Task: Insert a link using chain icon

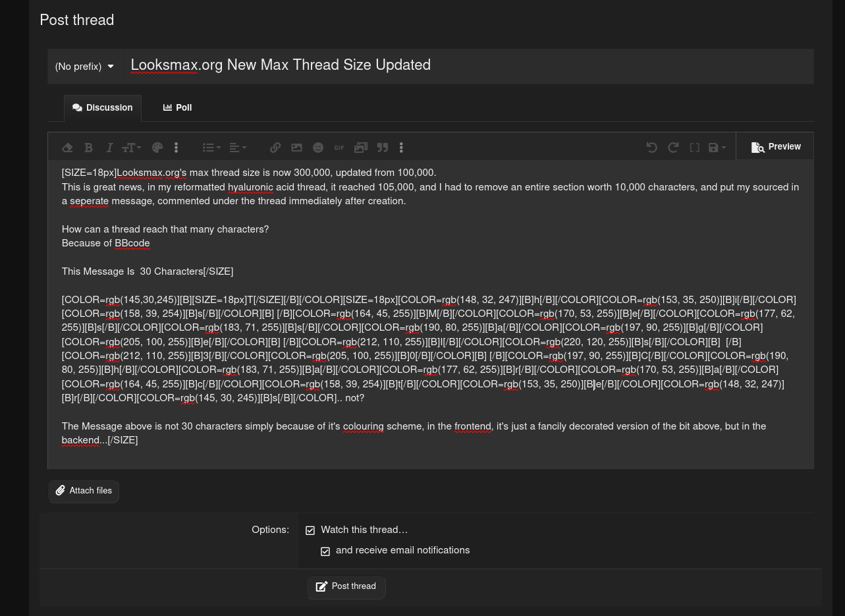Action: pyautogui.click(x=275, y=148)
